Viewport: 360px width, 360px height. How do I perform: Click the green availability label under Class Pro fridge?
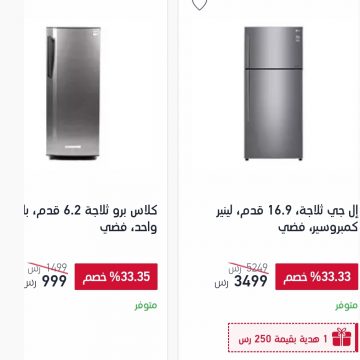coord(146,306)
